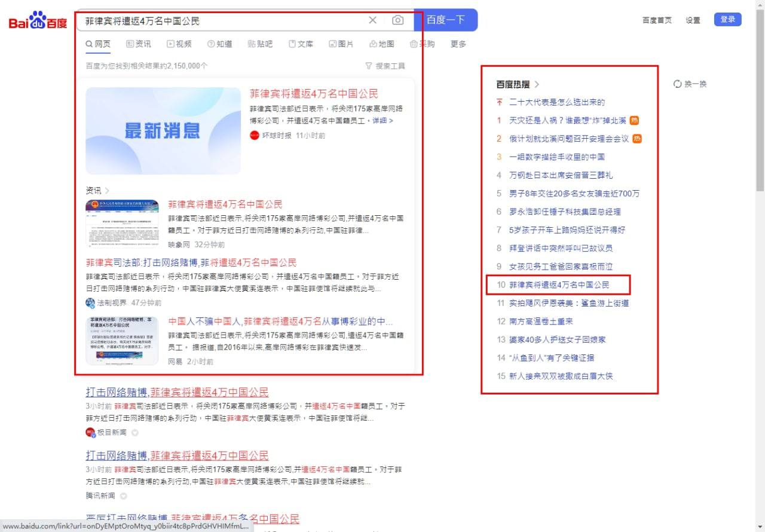
Task: Open hot topic 罗永浩卸任锤子科技集团总经理
Action: click(565, 212)
